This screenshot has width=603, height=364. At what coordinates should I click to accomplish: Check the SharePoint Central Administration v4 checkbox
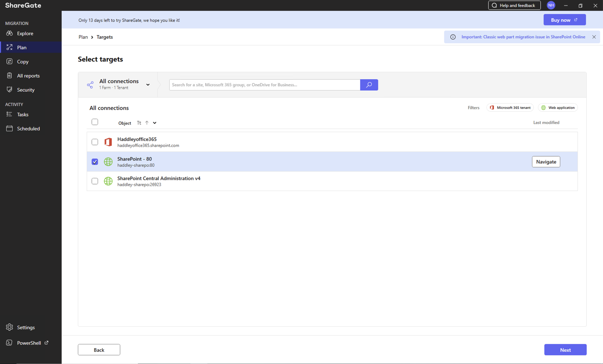pos(95,181)
